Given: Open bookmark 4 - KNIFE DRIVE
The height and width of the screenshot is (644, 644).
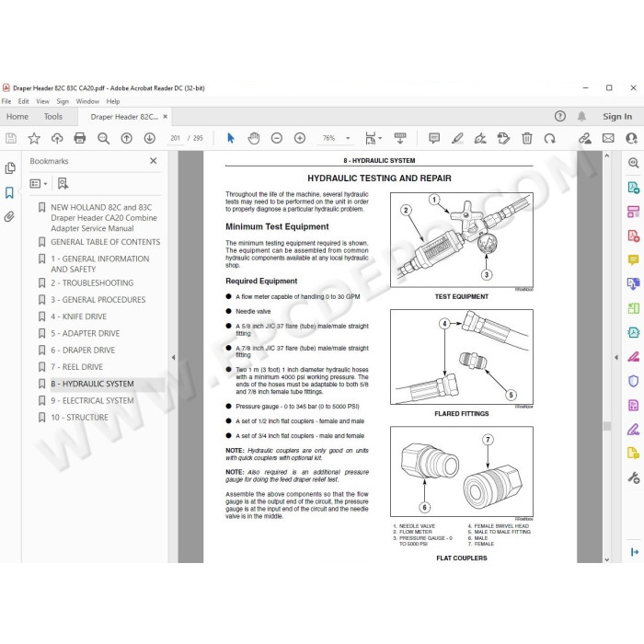Looking at the screenshot, I should 78,316.
